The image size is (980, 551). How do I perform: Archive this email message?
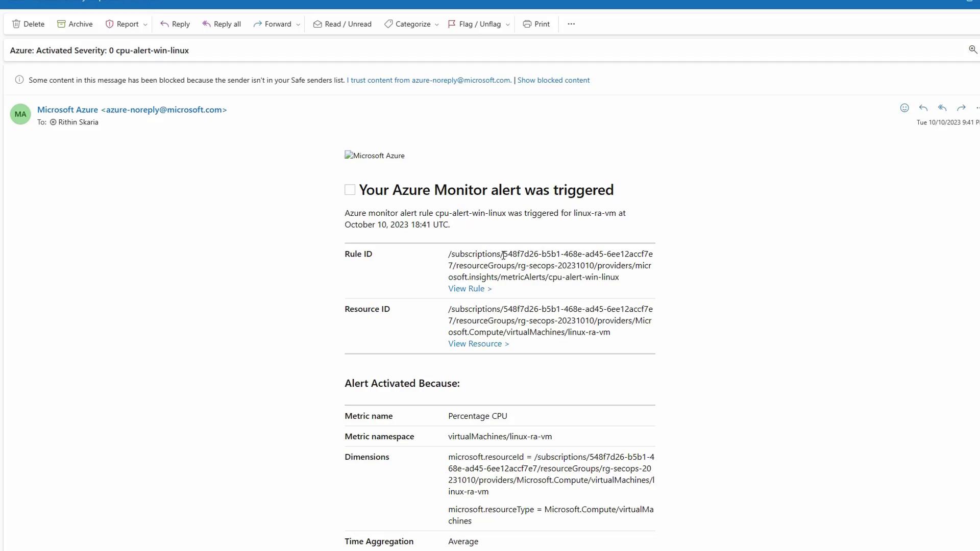pyautogui.click(x=75, y=24)
